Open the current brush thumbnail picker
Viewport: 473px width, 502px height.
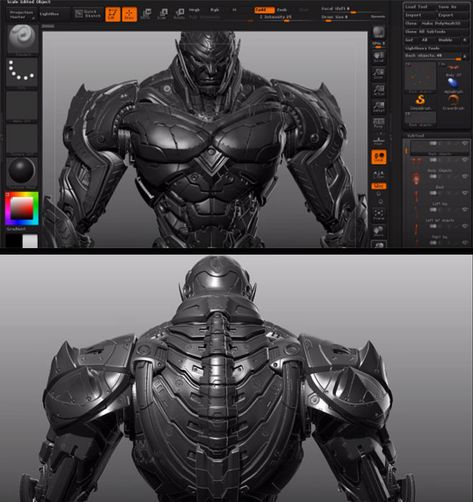22,39
